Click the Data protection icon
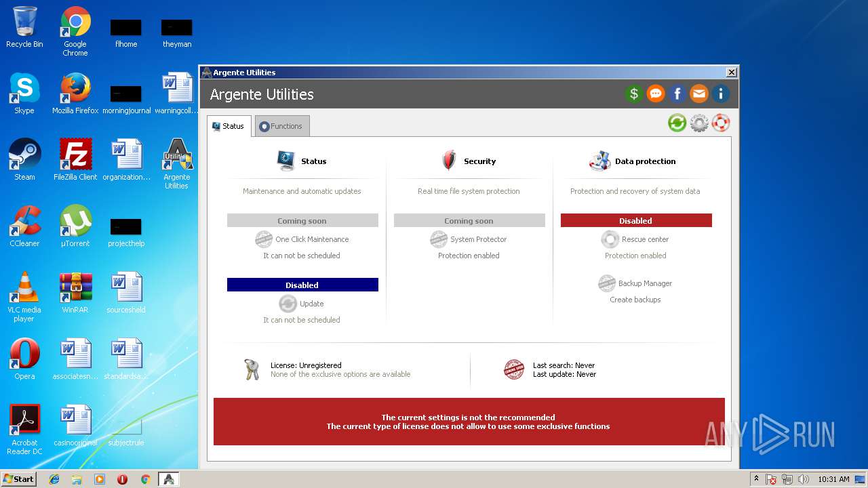 pyautogui.click(x=599, y=161)
